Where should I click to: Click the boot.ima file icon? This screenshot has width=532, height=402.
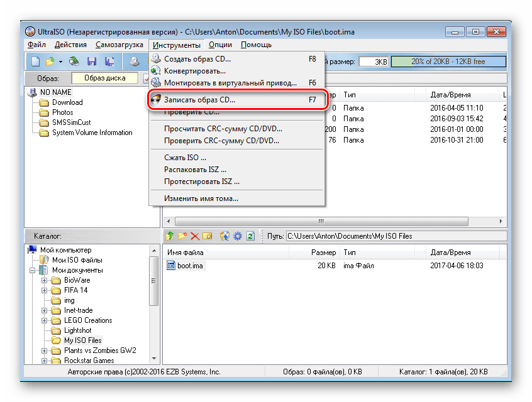tap(171, 266)
